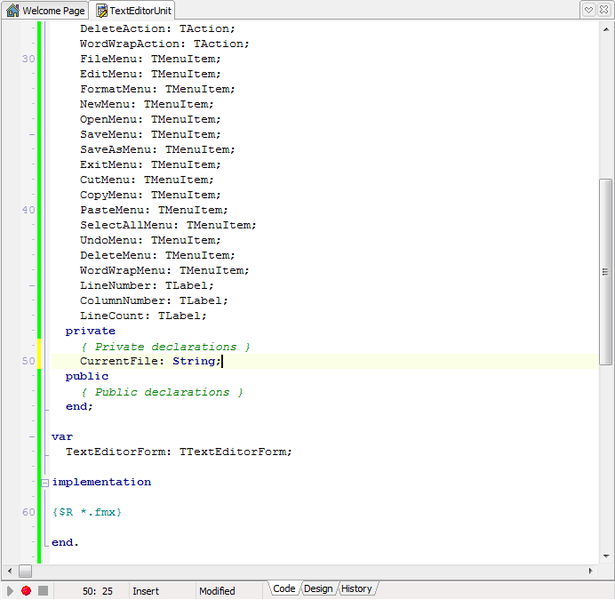Click the WordWrapMenu: TMenuItem line
This screenshot has width=615, height=600.
[164, 271]
